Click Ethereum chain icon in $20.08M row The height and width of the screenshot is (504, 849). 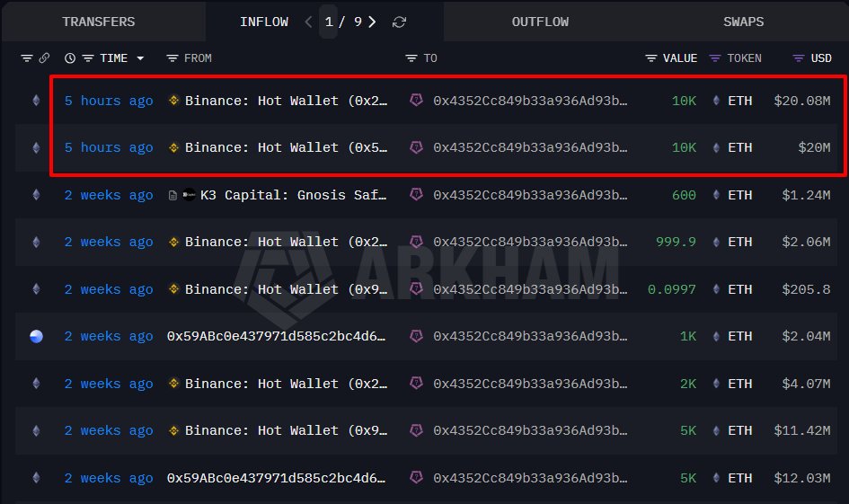(x=36, y=100)
